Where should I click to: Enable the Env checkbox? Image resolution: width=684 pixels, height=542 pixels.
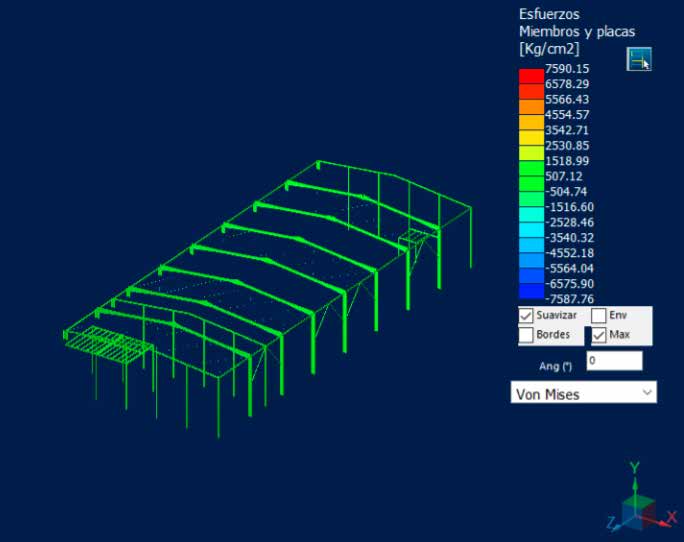point(598,315)
